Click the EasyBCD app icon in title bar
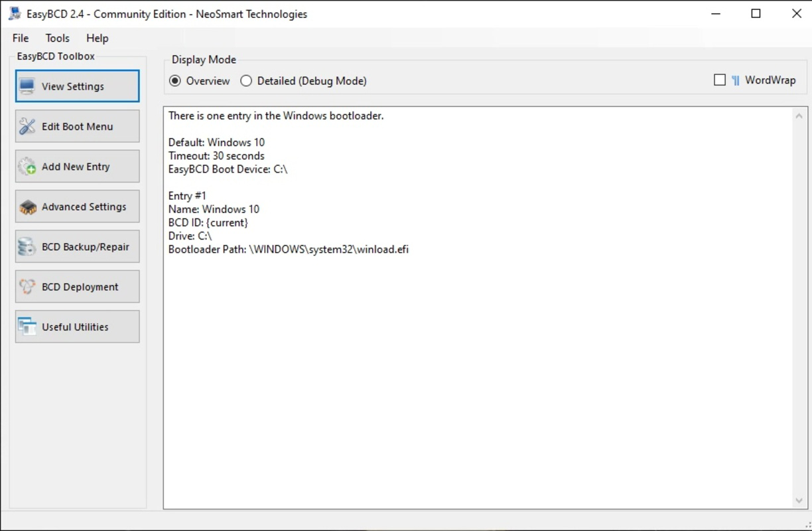This screenshot has width=812, height=531. click(15, 13)
